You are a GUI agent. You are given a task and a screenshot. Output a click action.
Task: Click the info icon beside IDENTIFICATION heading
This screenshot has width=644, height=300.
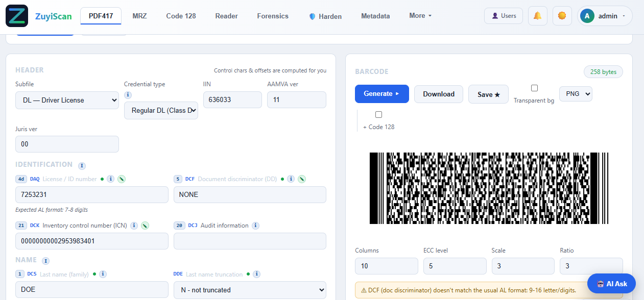click(x=82, y=165)
